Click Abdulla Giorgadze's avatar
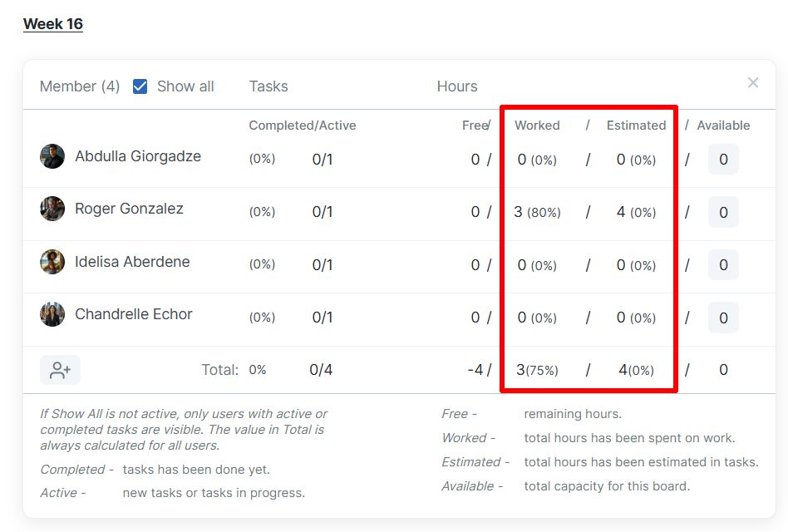Image resolution: width=788 pixels, height=532 pixels. point(52,156)
